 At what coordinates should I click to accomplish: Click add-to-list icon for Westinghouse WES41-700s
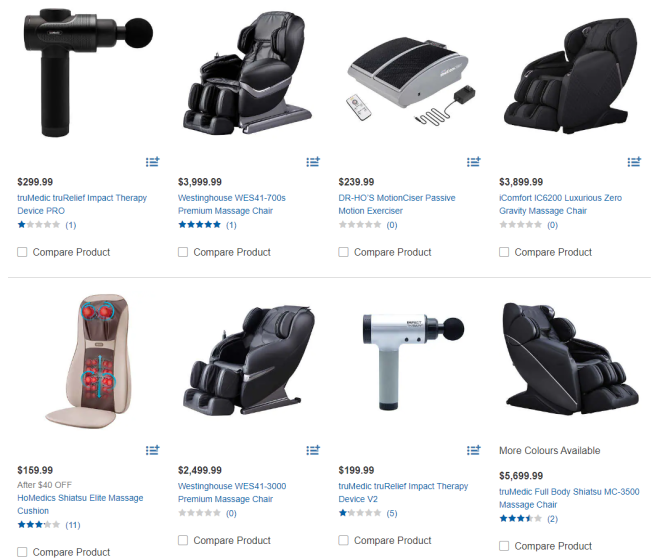(313, 162)
